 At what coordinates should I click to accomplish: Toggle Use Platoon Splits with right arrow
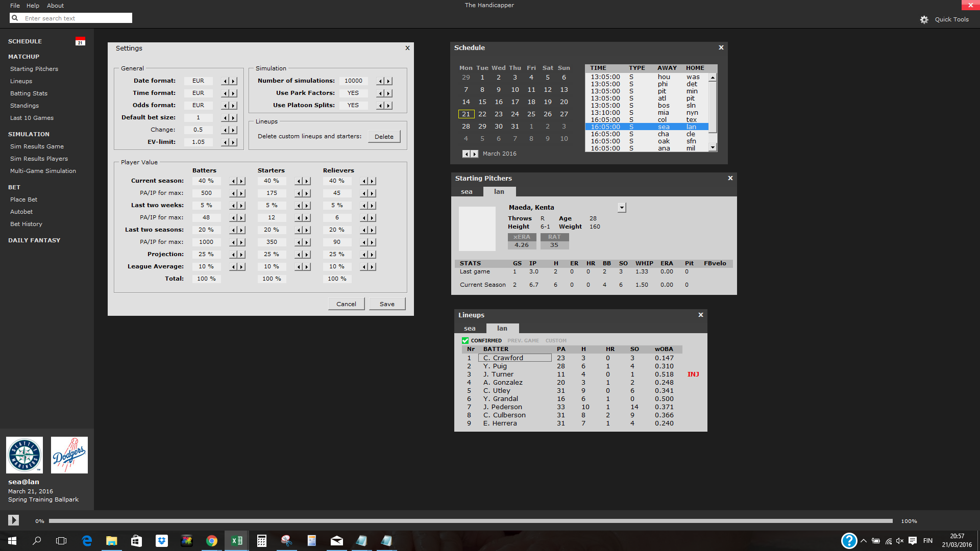(x=388, y=106)
